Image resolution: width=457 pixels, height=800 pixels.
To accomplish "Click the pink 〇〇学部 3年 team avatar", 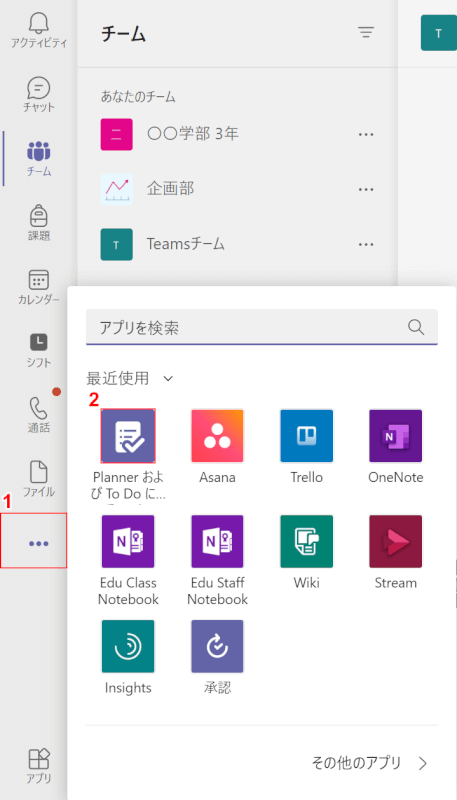I will click(116, 134).
